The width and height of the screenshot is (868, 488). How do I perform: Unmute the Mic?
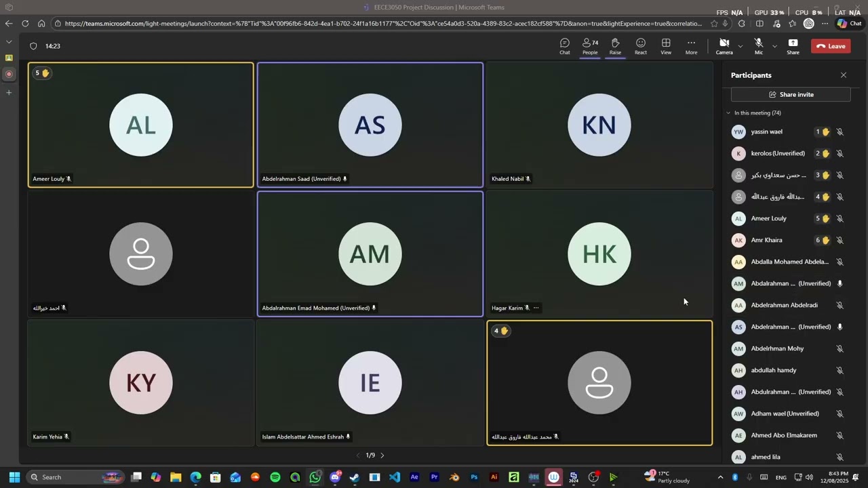758,46
